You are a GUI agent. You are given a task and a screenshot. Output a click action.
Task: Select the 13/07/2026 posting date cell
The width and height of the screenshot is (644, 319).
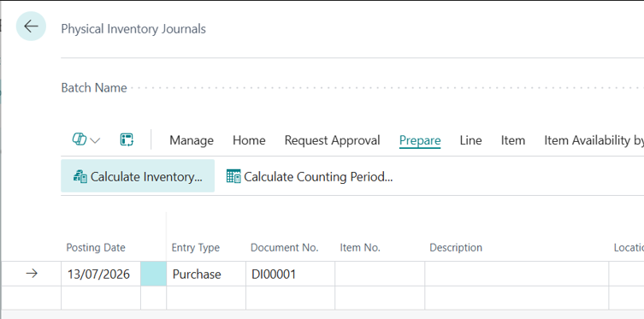pos(101,274)
